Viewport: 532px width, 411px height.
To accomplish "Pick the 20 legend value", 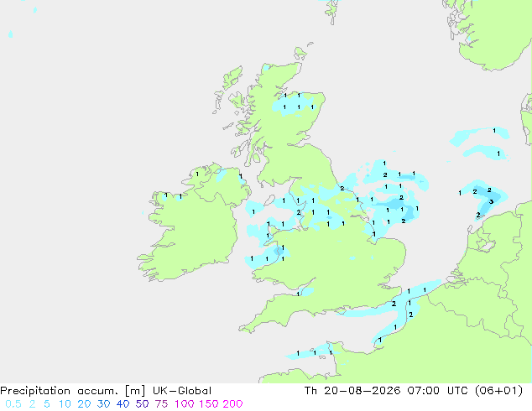I will (x=84, y=404).
